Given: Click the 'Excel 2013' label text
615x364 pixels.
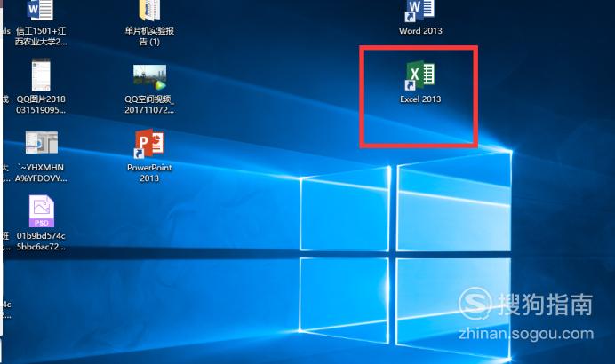Looking at the screenshot, I should pos(420,99).
